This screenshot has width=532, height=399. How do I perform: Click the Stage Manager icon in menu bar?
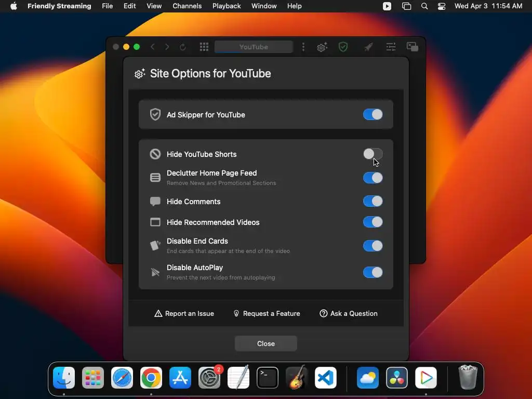click(x=406, y=6)
